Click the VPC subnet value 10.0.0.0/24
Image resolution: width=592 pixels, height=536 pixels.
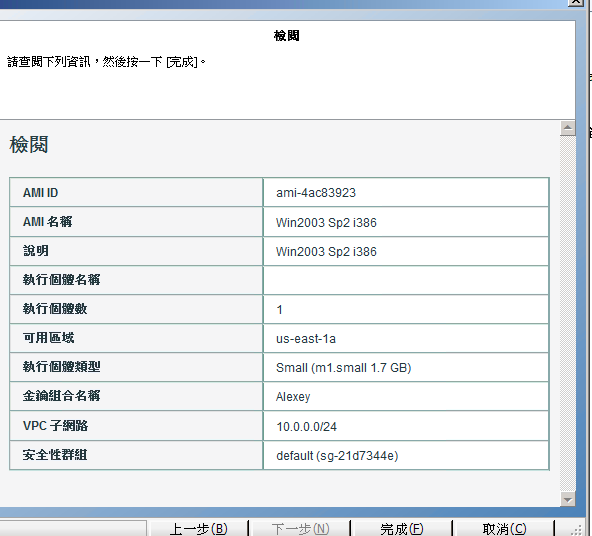click(x=307, y=427)
